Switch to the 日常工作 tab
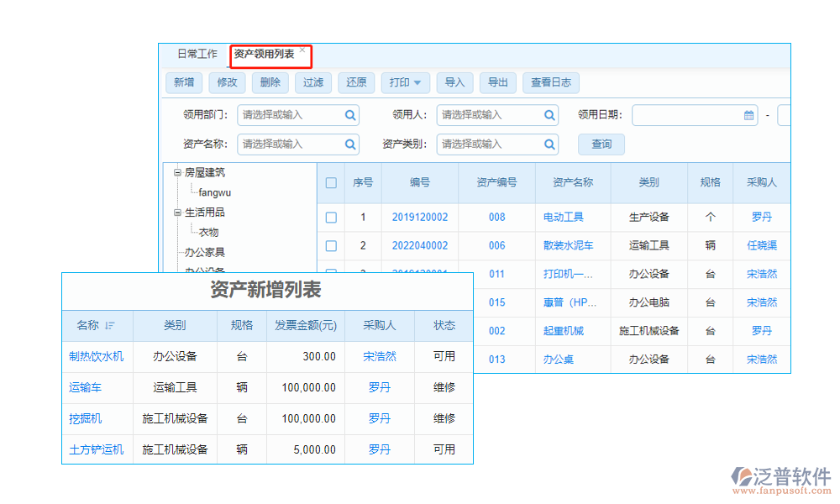The height and width of the screenshot is (504, 840). [197, 54]
